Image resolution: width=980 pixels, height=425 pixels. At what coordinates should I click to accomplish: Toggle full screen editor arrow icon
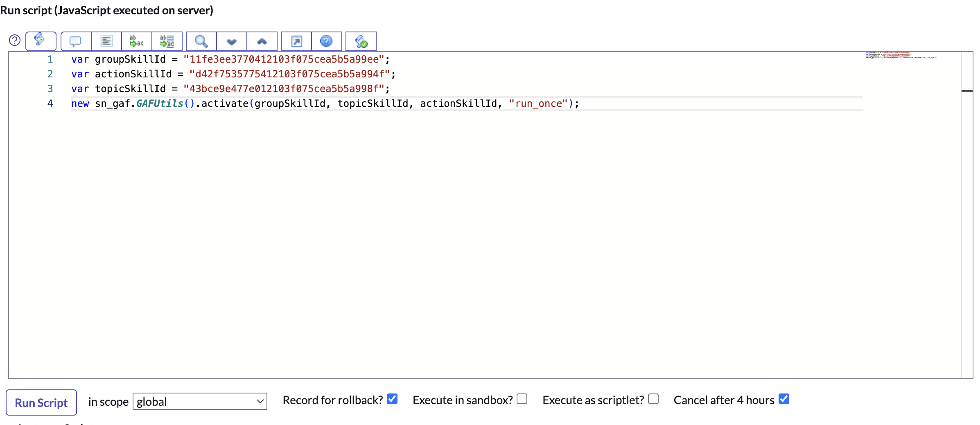click(296, 41)
